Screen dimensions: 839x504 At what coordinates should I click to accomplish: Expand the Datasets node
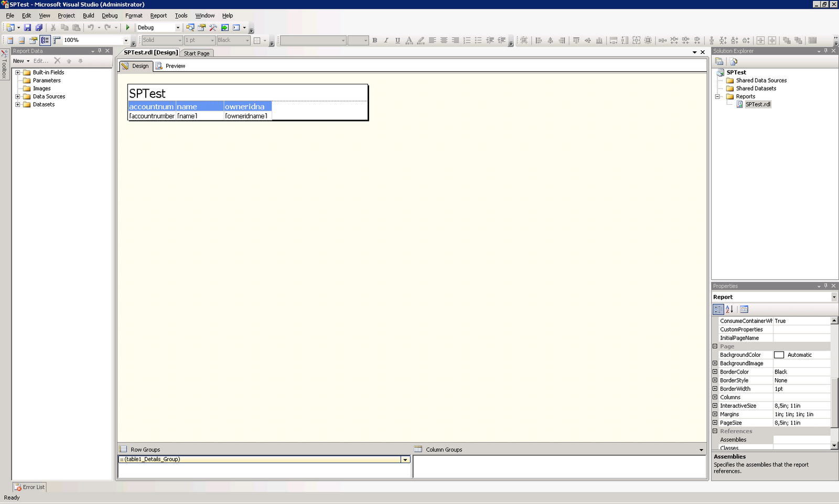click(x=18, y=104)
